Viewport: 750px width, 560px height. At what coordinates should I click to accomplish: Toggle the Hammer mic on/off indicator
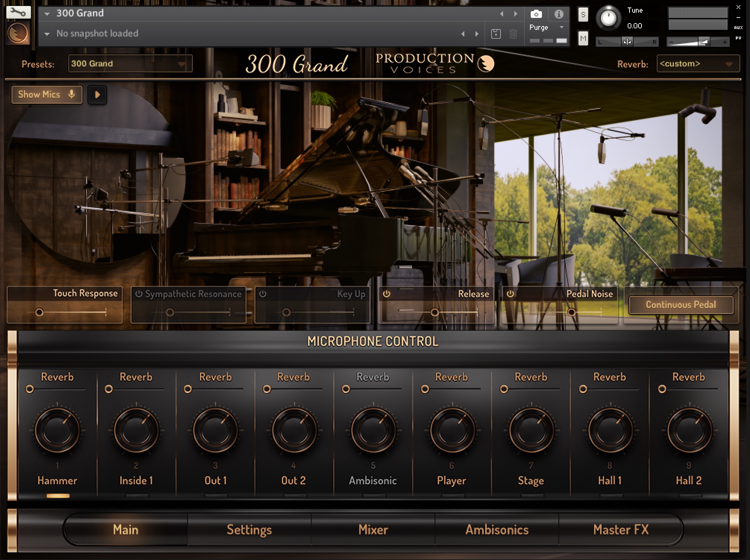coord(58,496)
